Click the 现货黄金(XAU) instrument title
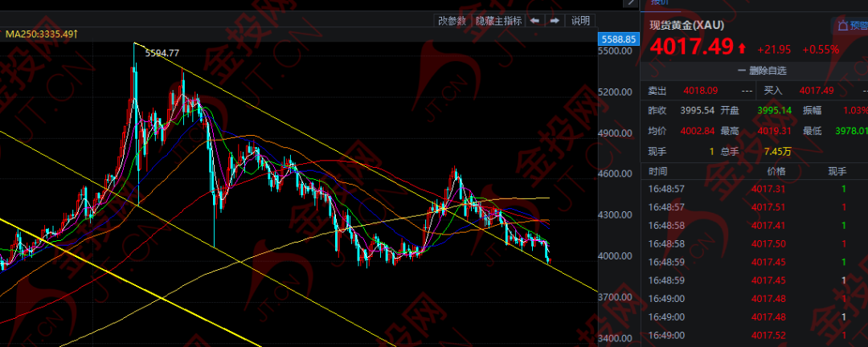Screen dimensions: 868x347 pos(686,25)
